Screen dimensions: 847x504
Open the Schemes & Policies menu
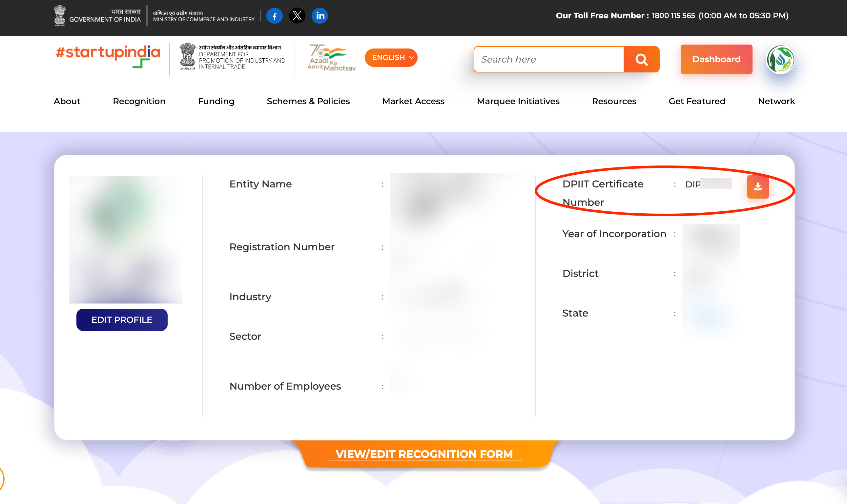point(308,101)
